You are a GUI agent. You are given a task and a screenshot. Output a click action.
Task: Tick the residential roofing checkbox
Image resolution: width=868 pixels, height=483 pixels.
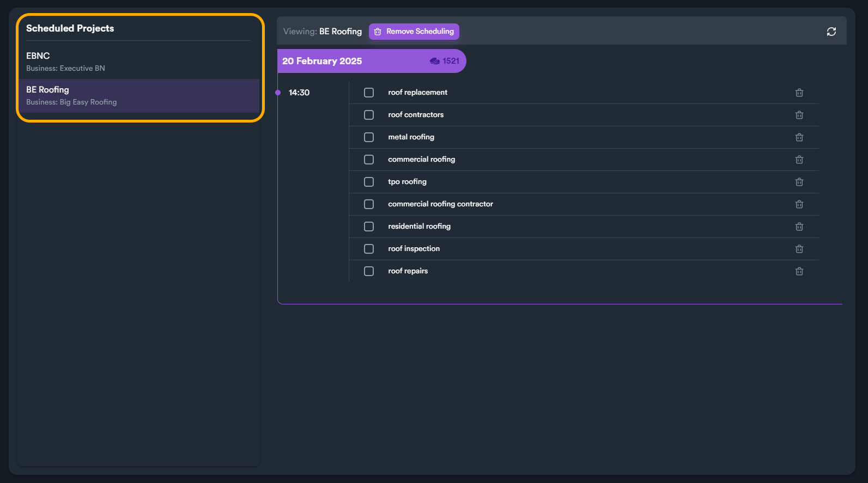(x=369, y=227)
